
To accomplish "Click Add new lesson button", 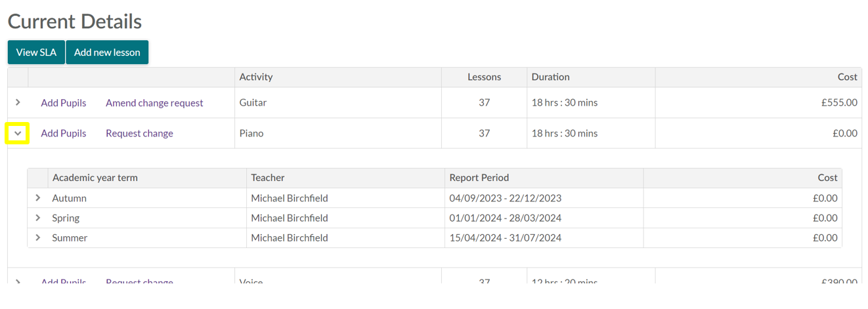I will [x=107, y=52].
